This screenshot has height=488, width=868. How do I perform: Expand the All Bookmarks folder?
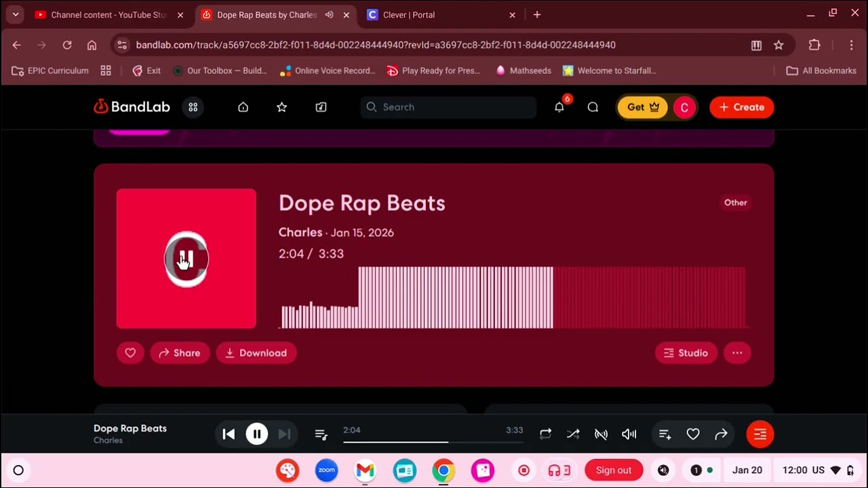click(x=821, y=70)
